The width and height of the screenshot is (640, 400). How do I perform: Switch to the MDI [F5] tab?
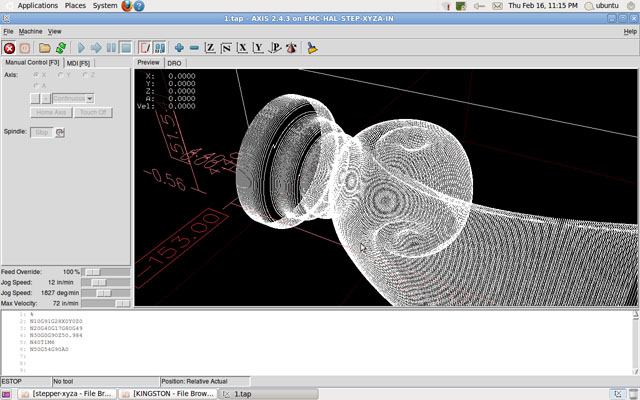coord(78,63)
